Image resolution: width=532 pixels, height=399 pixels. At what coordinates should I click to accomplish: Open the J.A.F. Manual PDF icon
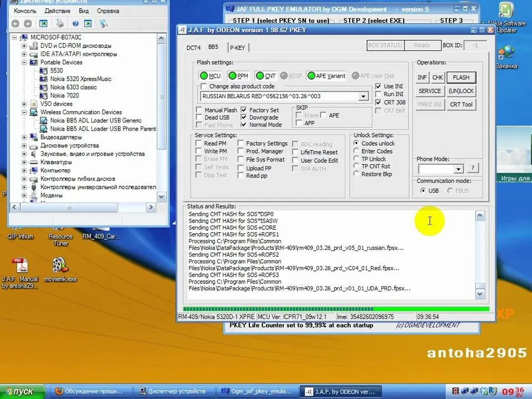[x=20, y=273]
